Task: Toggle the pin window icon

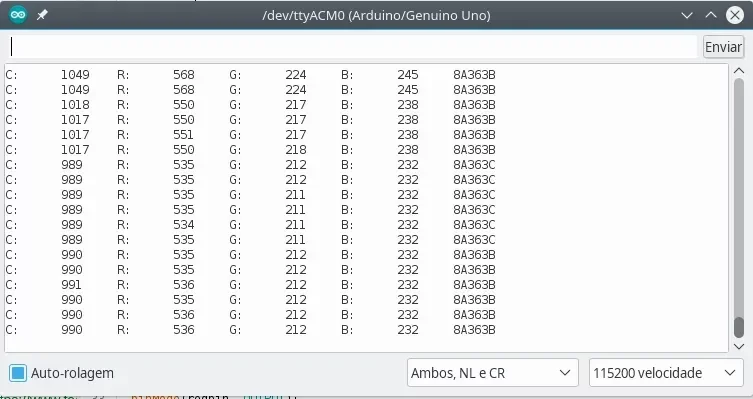Action: (x=42, y=15)
